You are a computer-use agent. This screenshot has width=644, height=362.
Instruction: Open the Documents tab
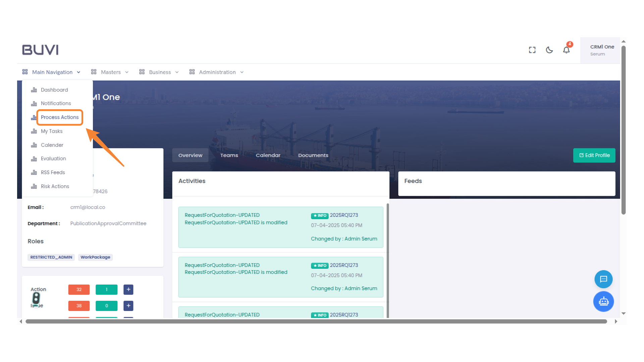coord(313,155)
